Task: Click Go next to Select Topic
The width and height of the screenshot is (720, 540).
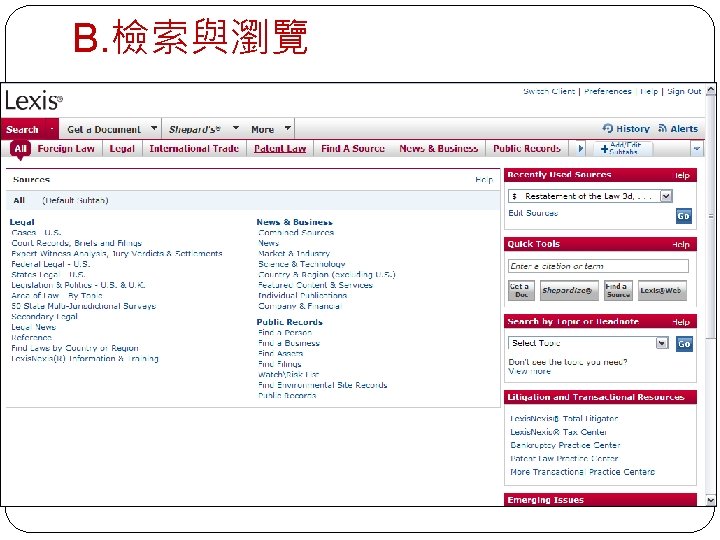Action: coord(684,344)
